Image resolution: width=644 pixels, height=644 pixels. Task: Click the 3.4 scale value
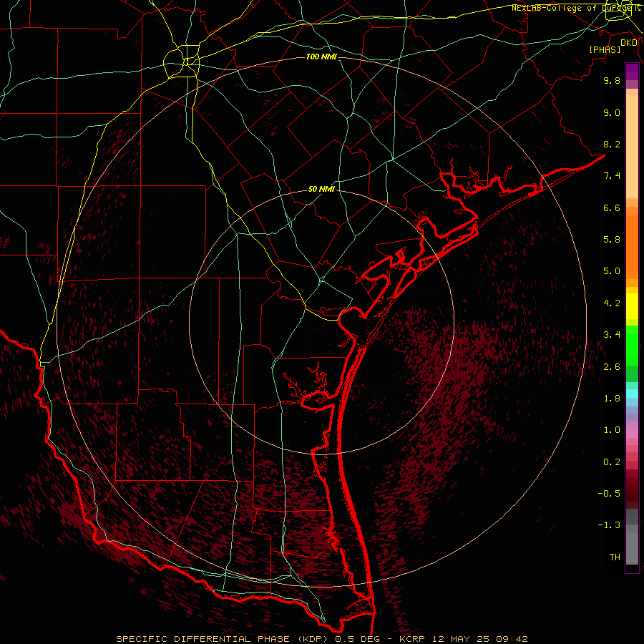(x=612, y=335)
